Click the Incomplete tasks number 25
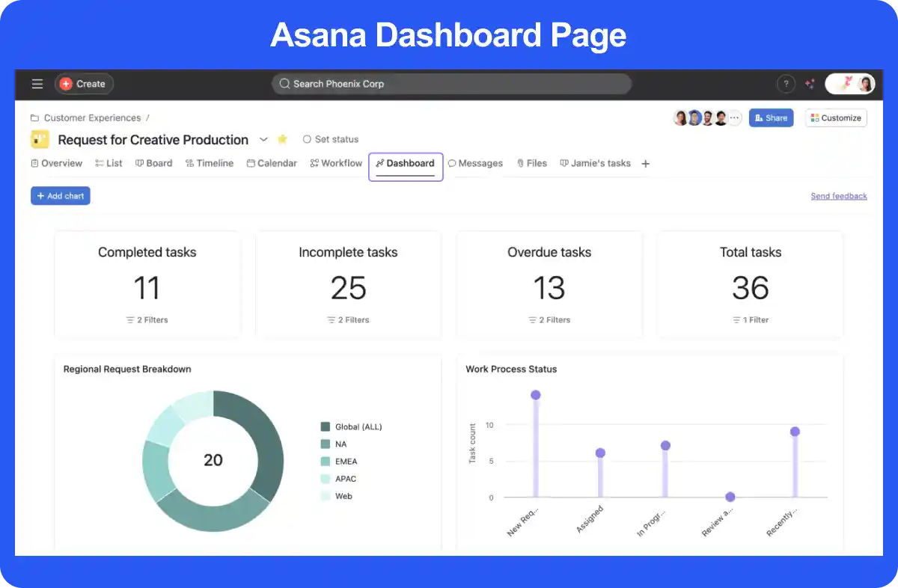The image size is (898, 588). pos(348,288)
